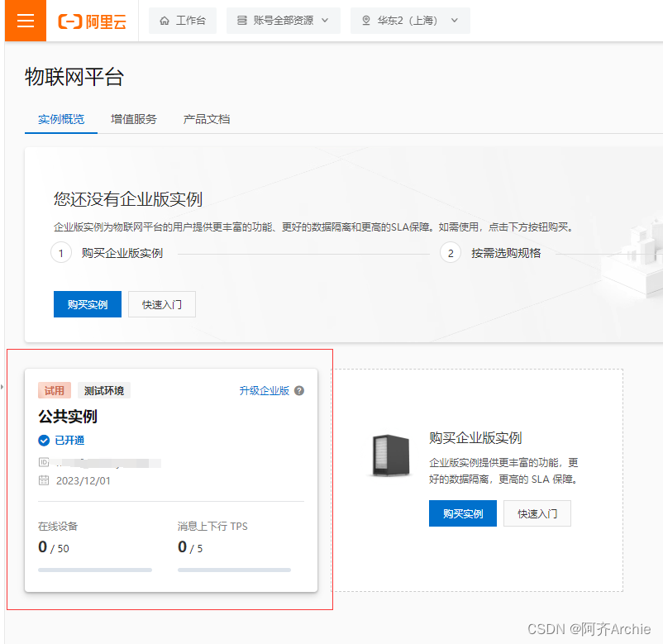Click the 在线设备 usage progress bar
This screenshot has width=663, height=644.
click(95, 570)
